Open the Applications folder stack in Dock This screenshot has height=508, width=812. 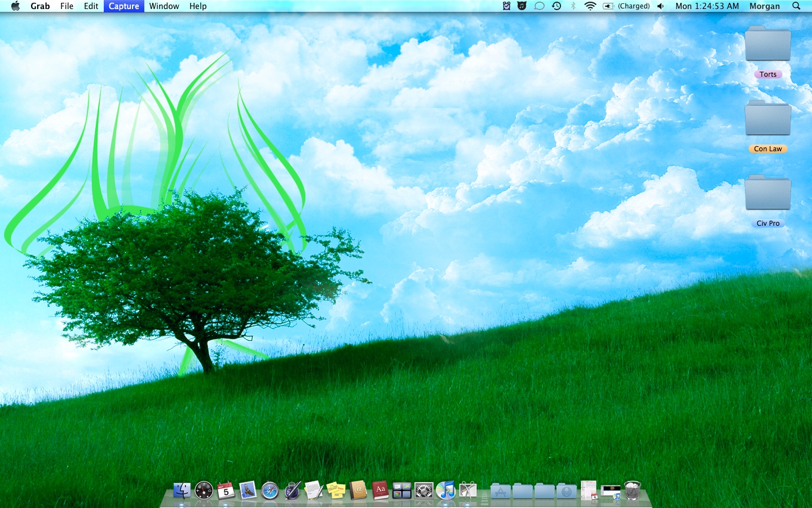(x=501, y=491)
